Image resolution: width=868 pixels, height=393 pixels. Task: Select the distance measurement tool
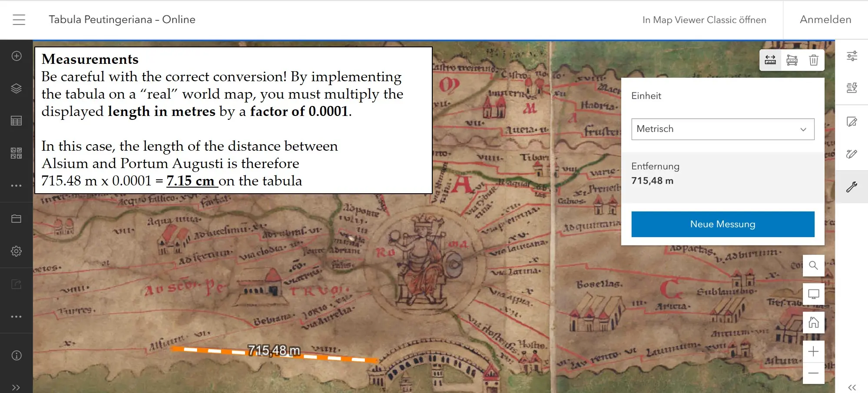(x=770, y=60)
